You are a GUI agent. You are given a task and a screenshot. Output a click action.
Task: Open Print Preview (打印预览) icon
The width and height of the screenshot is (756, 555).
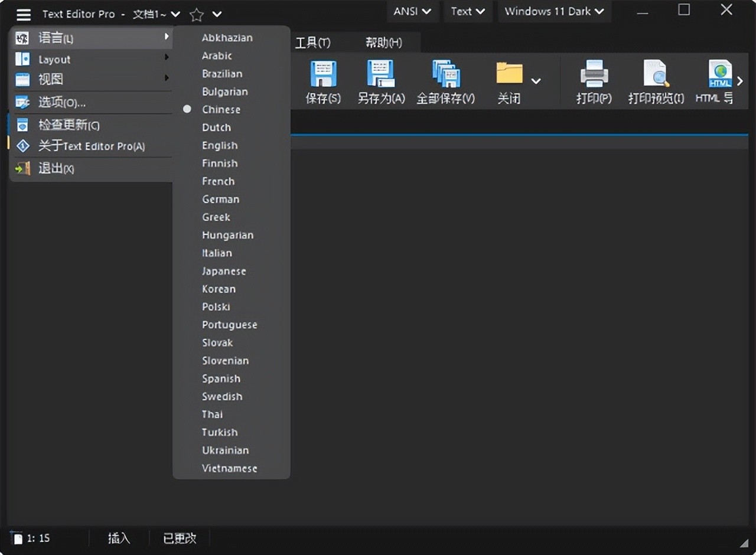pyautogui.click(x=656, y=75)
